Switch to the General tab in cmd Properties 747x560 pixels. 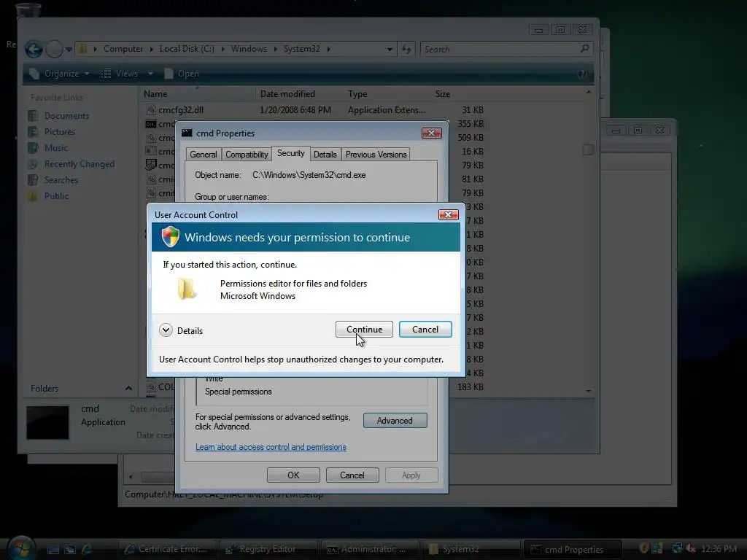coord(204,155)
